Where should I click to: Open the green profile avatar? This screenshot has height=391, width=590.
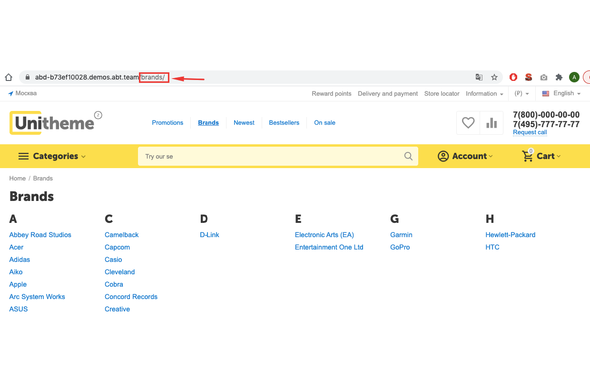click(574, 77)
